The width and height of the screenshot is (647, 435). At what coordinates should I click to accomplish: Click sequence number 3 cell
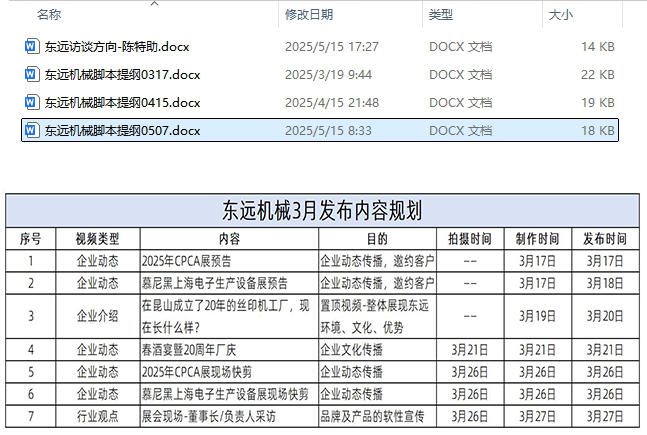tap(31, 317)
